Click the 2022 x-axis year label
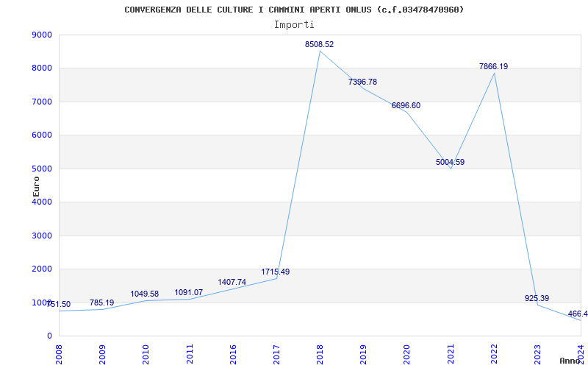Image resolution: width=588 pixels, height=368 pixels. (494, 354)
